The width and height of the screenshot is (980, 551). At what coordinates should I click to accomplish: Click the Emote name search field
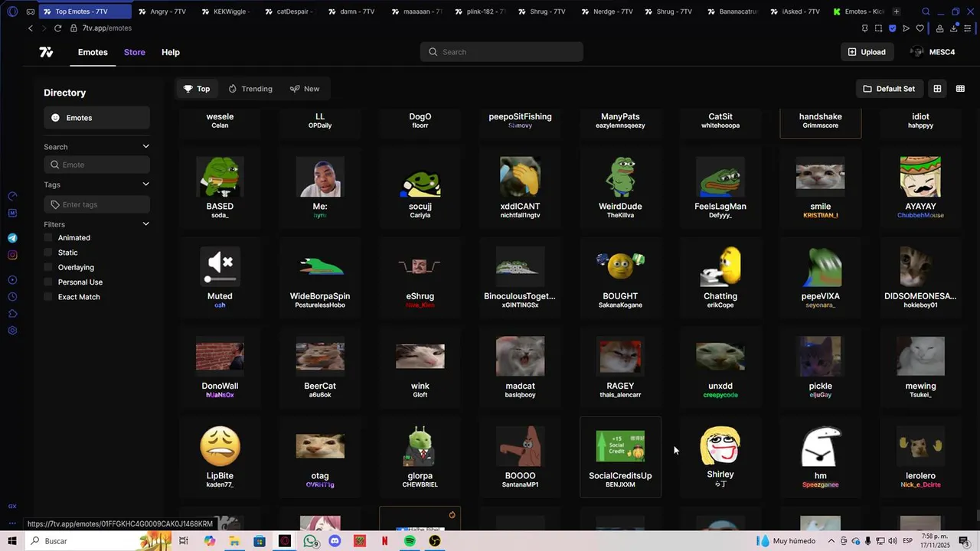96,165
